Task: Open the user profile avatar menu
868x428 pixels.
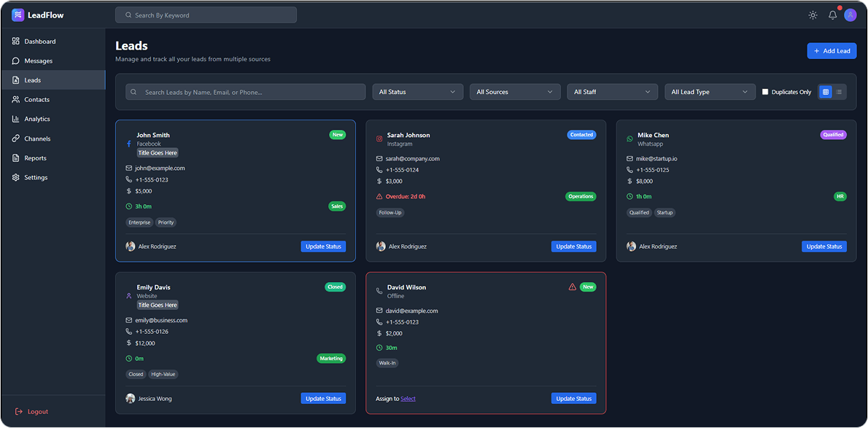Action: coord(850,15)
